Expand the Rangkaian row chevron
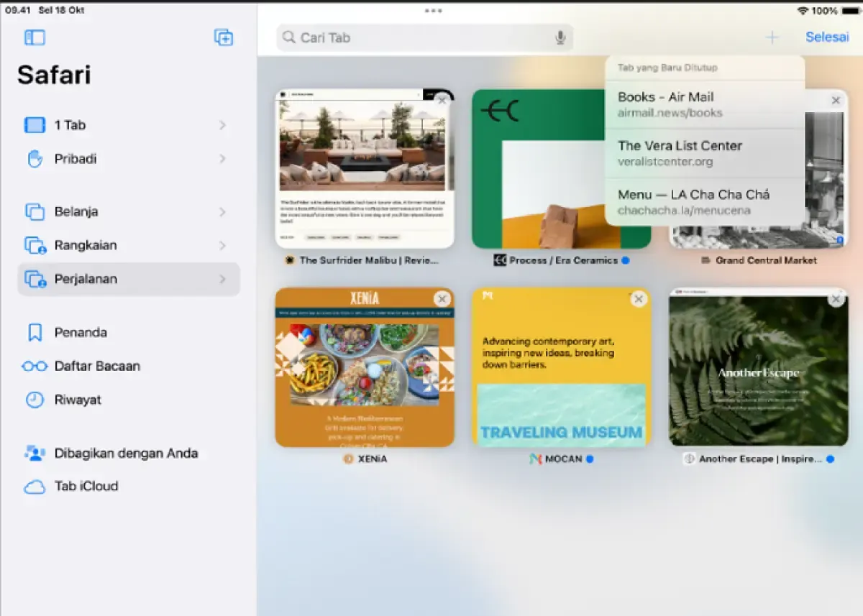 (x=222, y=245)
